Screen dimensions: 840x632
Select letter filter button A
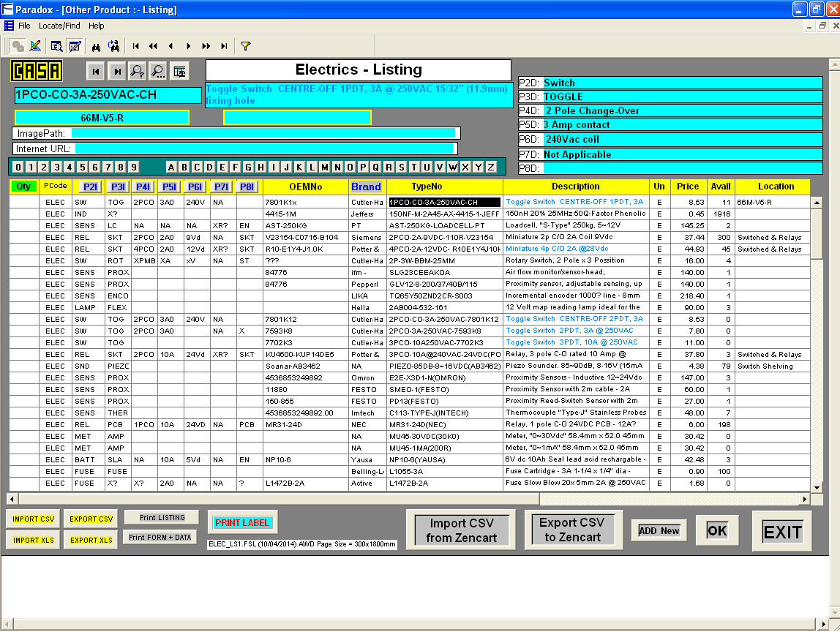point(171,167)
